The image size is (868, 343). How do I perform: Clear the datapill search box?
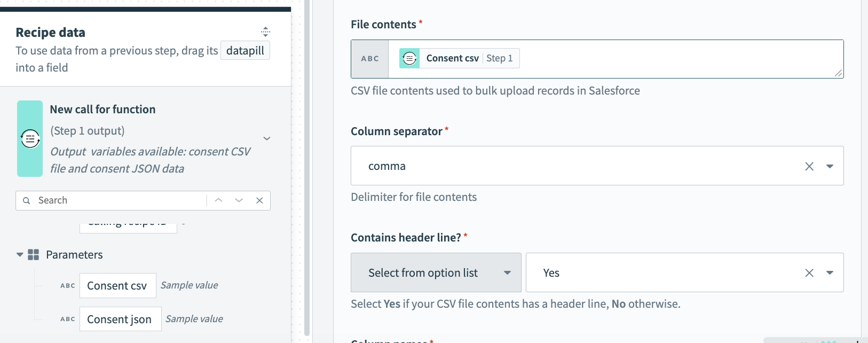tap(259, 200)
